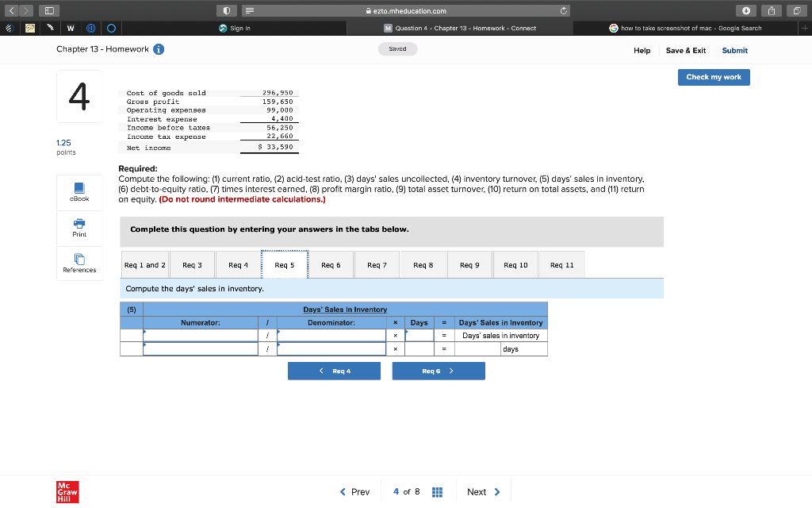Image resolution: width=812 pixels, height=508 pixels.
Task: Reload the page with the refresh icon
Action: point(564,10)
